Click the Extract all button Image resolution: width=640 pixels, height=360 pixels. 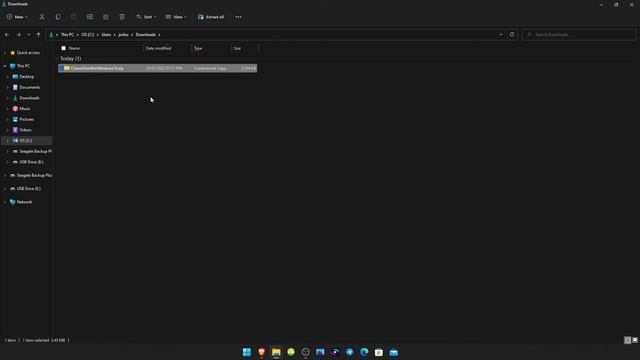tap(211, 17)
